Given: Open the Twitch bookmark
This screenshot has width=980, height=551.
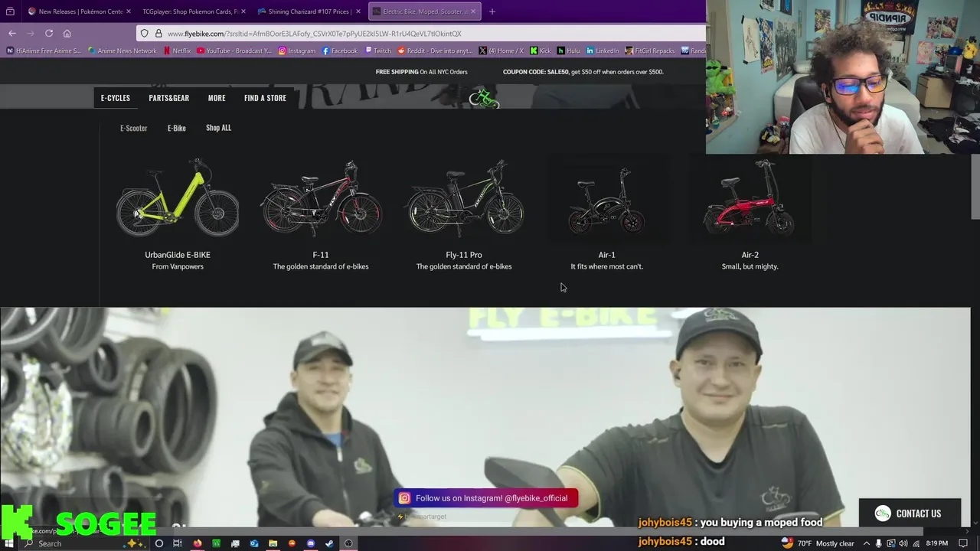Looking at the screenshot, I should click(377, 51).
